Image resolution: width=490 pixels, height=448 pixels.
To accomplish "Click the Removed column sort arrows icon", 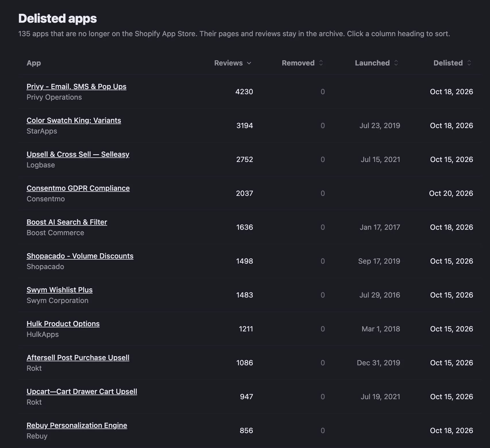I will pyautogui.click(x=321, y=63).
